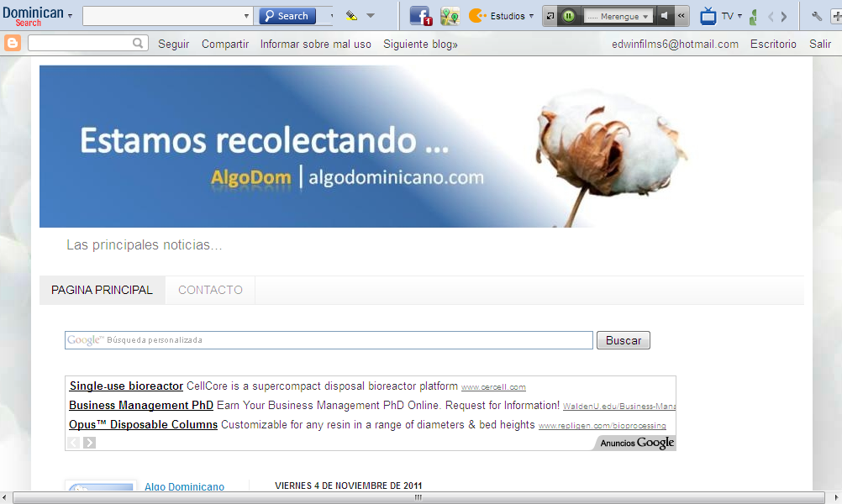842x504 pixels.
Task: Click Informar sobre mal uso
Action: coord(316,44)
